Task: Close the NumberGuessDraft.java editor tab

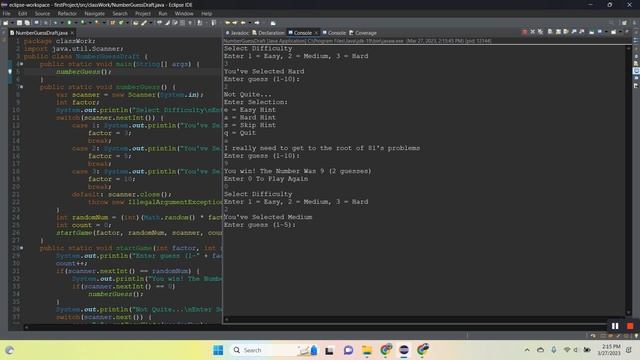Action: pyautogui.click(x=72, y=33)
